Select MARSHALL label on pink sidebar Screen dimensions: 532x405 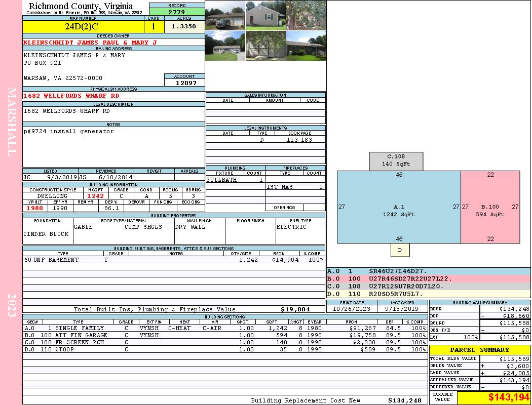(12, 122)
